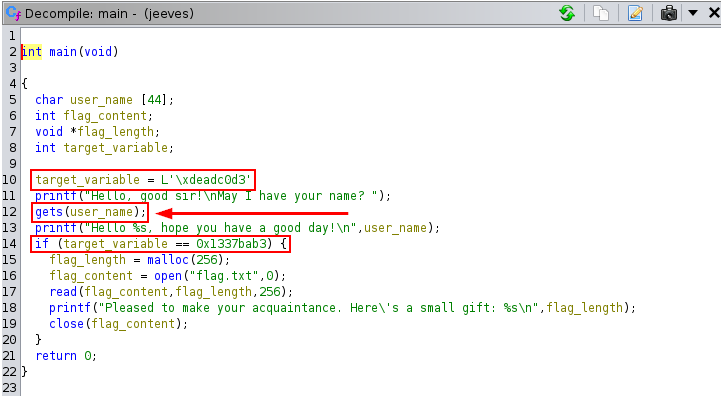This screenshot has width=721, height=396.
Task: Click the open function call
Action: [168, 276]
